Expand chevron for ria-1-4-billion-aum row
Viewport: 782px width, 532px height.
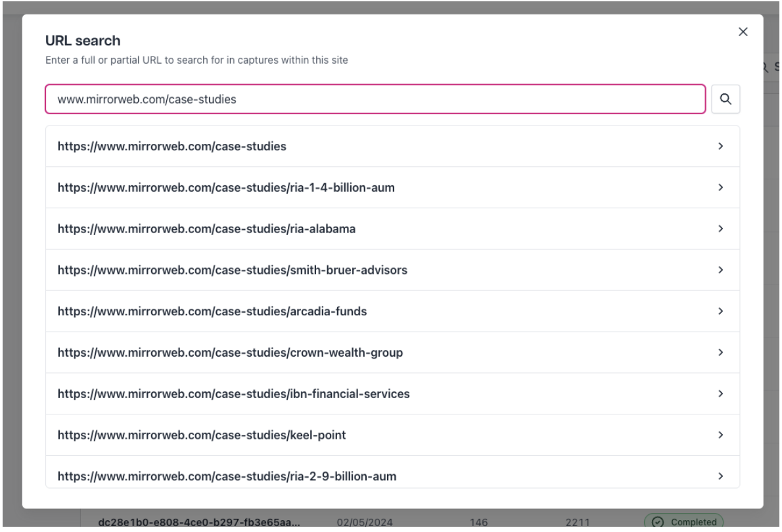tap(721, 187)
